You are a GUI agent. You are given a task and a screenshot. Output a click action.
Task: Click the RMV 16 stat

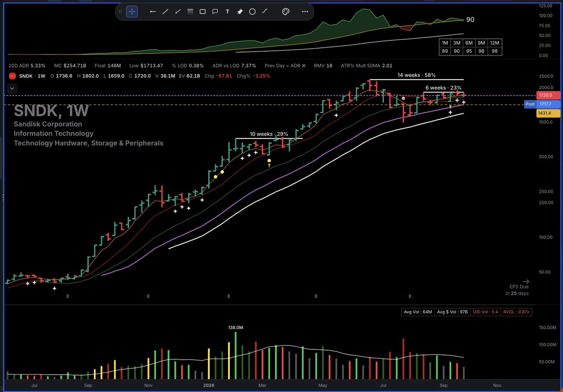324,66
